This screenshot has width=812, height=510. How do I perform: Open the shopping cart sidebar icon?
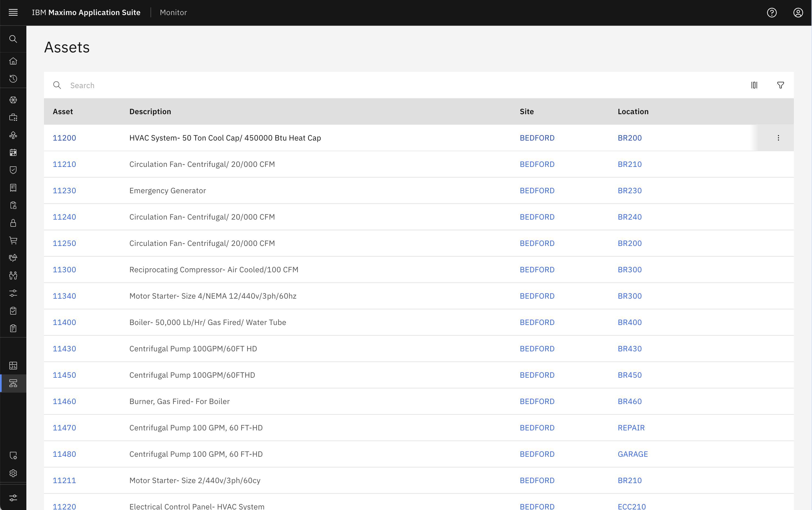[x=13, y=240]
